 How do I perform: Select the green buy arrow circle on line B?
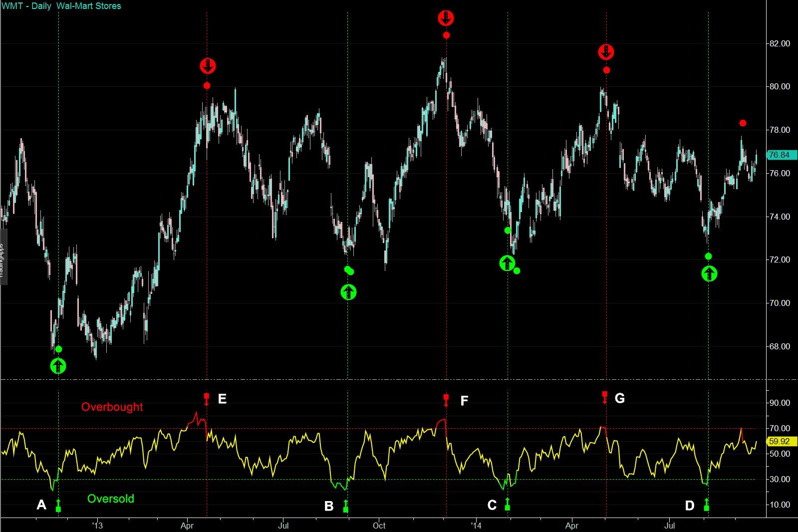click(348, 292)
